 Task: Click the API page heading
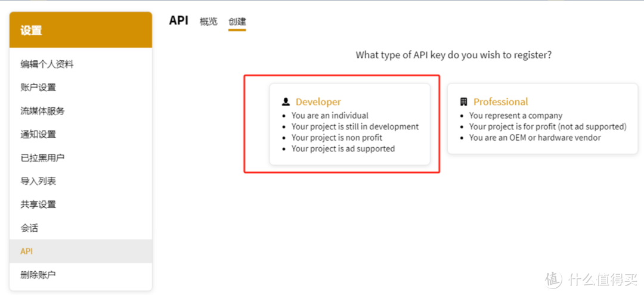178,20
